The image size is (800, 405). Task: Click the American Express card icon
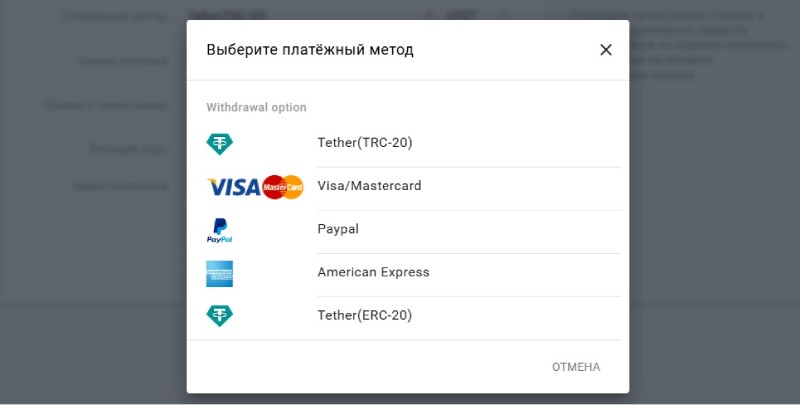[219, 273]
